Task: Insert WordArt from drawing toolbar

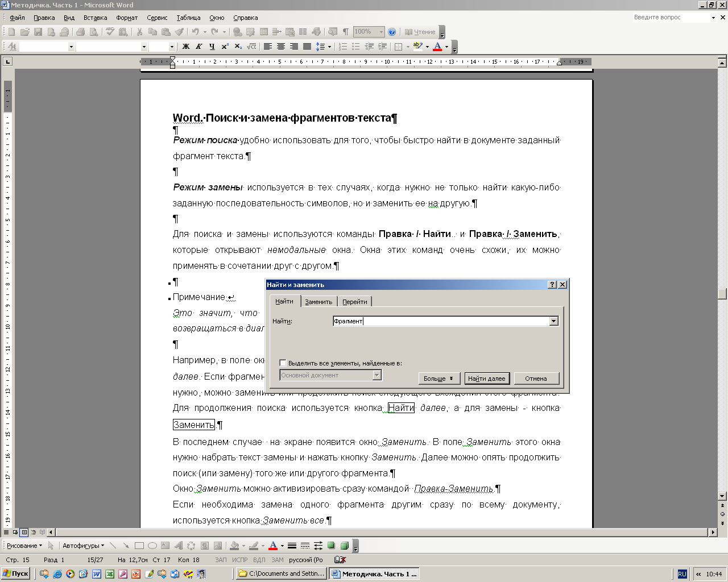Action: click(x=179, y=546)
